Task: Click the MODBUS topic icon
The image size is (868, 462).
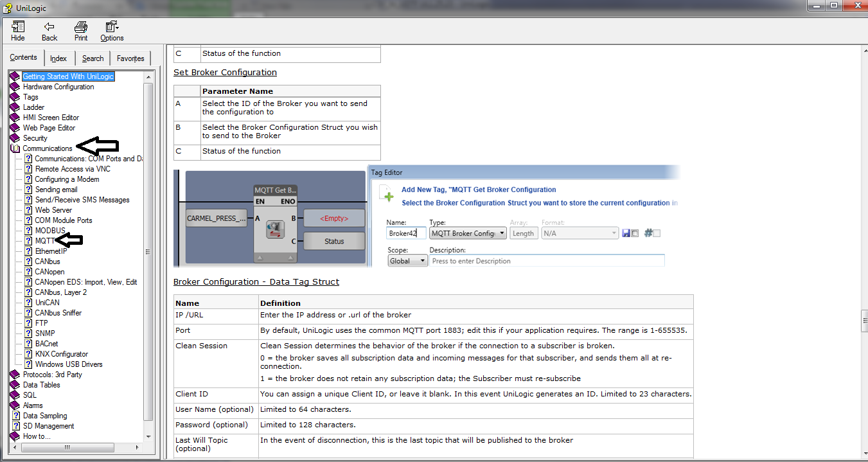Action: [29, 231]
